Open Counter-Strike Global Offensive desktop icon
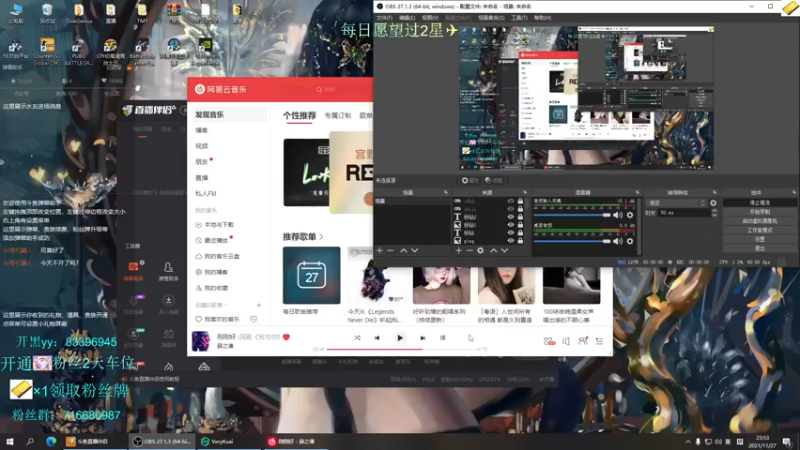 (x=47, y=53)
